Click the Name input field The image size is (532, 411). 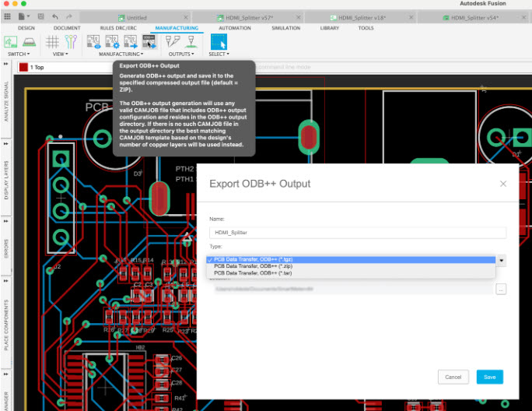click(357, 232)
